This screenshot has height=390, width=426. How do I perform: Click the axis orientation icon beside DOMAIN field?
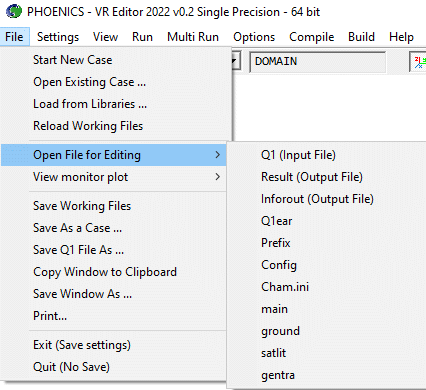[x=419, y=62]
